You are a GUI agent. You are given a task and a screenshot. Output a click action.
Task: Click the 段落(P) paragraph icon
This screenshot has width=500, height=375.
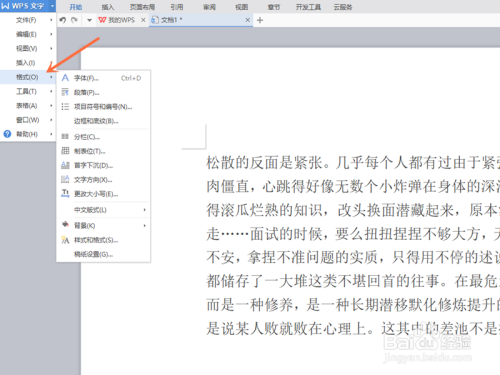click(x=65, y=92)
